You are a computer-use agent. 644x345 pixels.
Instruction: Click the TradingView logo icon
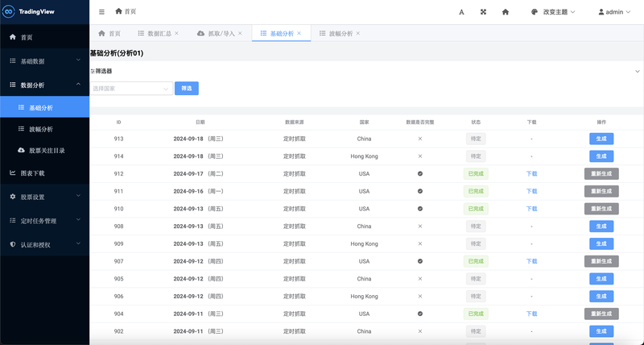pos(8,12)
